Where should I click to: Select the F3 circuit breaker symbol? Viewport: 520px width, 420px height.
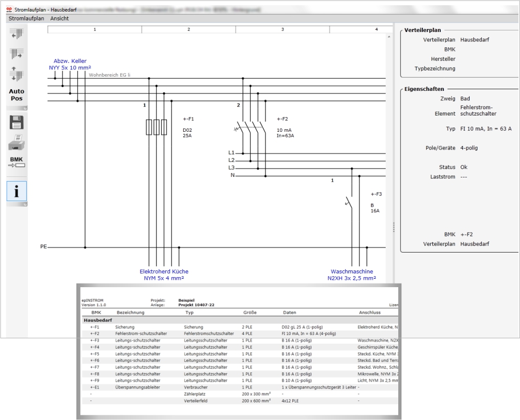[x=349, y=202]
